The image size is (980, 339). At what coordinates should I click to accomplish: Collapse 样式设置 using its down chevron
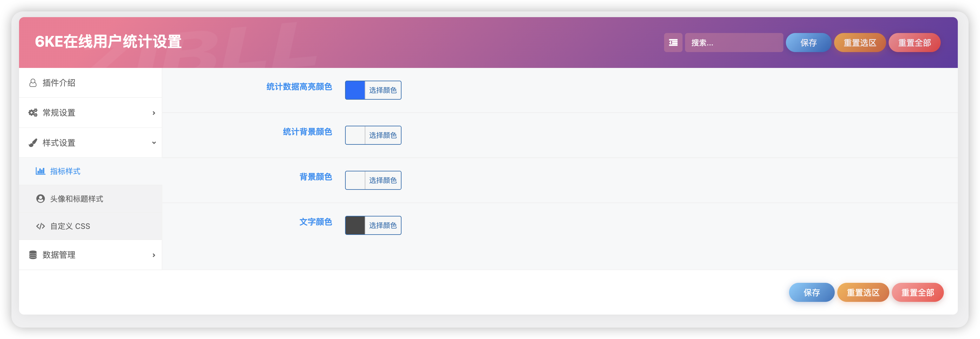154,143
